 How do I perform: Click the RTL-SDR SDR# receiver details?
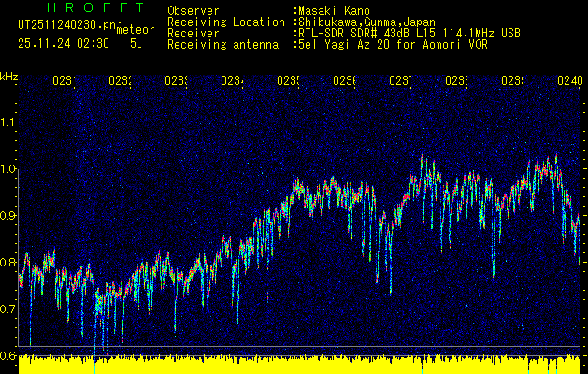pyautogui.click(x=408, y=34)
